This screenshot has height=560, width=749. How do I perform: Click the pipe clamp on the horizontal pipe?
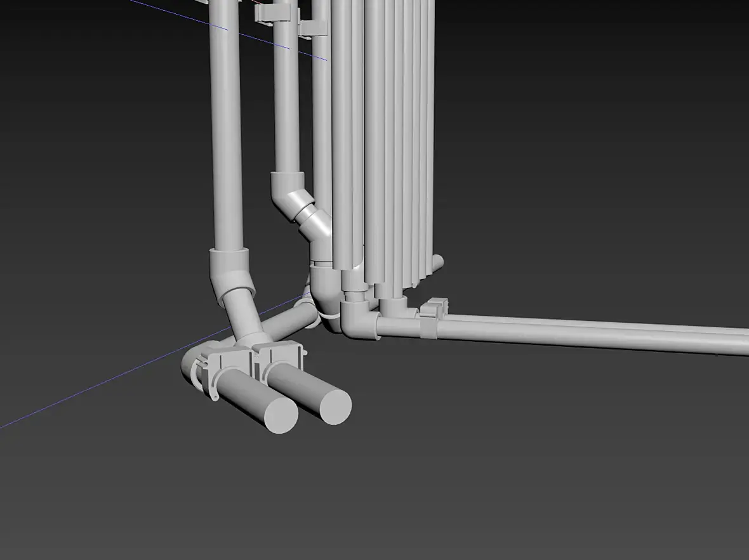[434, 318]
